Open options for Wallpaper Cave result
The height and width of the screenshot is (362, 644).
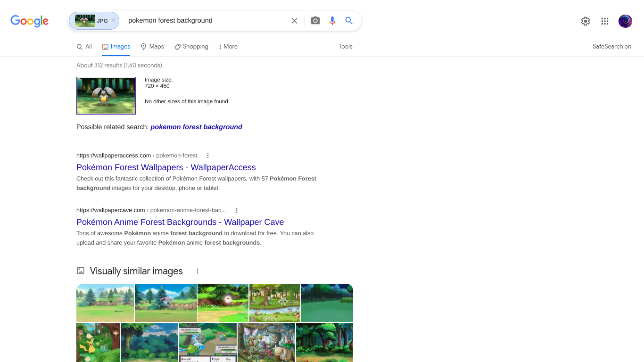tap(237, 210)
